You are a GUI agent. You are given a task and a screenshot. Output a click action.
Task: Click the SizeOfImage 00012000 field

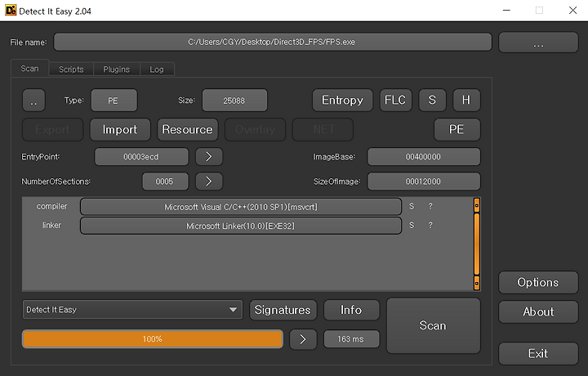(423, 181)
